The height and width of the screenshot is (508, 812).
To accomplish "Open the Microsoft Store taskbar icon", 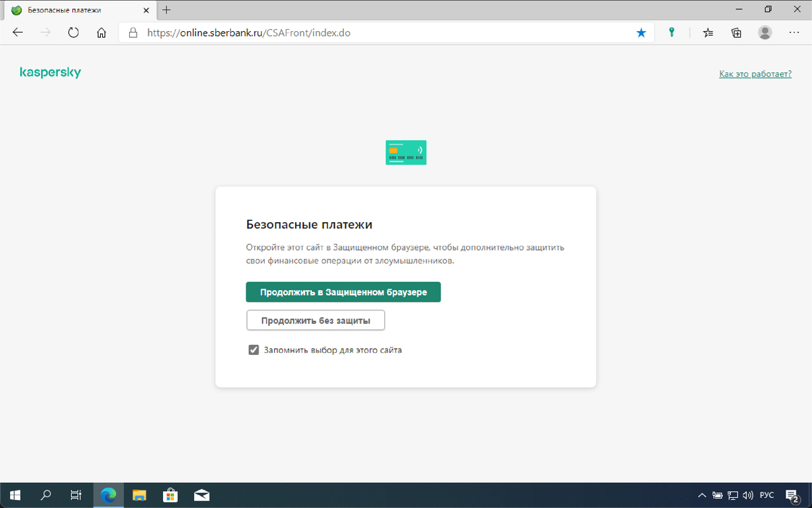I will click(171, 495).
